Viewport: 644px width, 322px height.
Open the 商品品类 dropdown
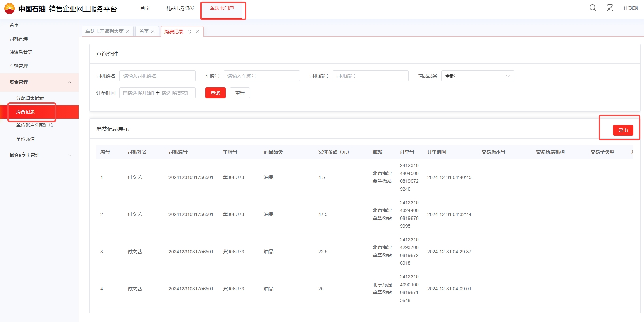click(x=477, y=76)
